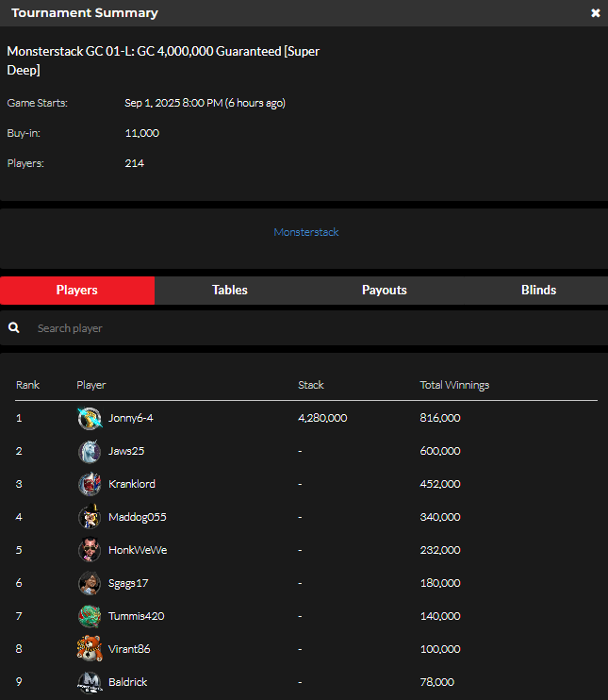The height and width of the screenshot is (700, 608).
Task: Select player name Baldrick
Action: point(127,682)
